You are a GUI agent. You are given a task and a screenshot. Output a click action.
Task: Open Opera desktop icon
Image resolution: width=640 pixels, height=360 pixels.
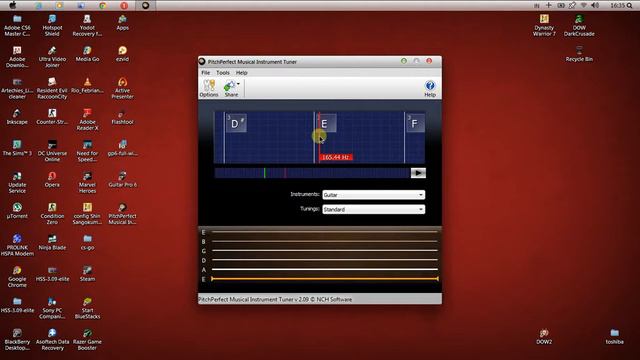(52, 180)
